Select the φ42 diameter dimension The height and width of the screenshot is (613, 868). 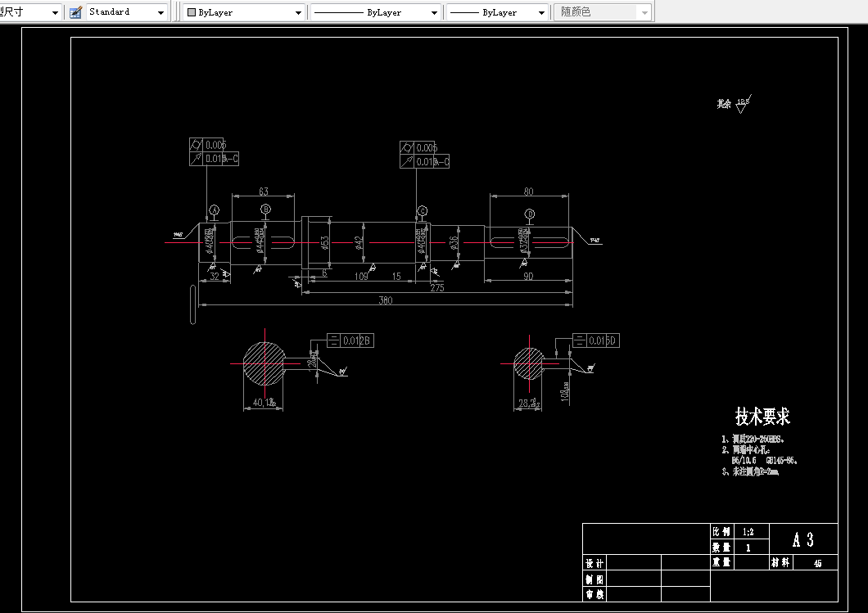(359, 243)
